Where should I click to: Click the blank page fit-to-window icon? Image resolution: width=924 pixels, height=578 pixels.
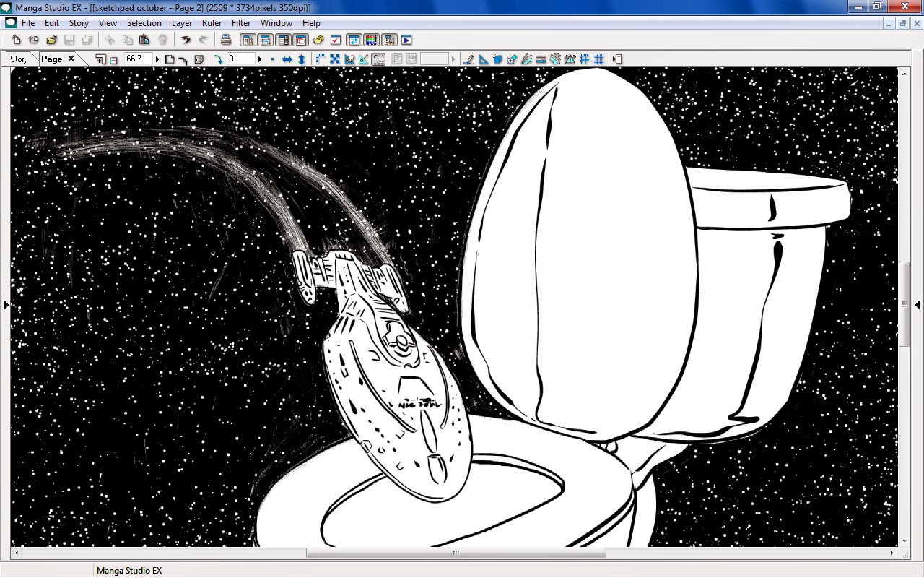tap(170, 59)
